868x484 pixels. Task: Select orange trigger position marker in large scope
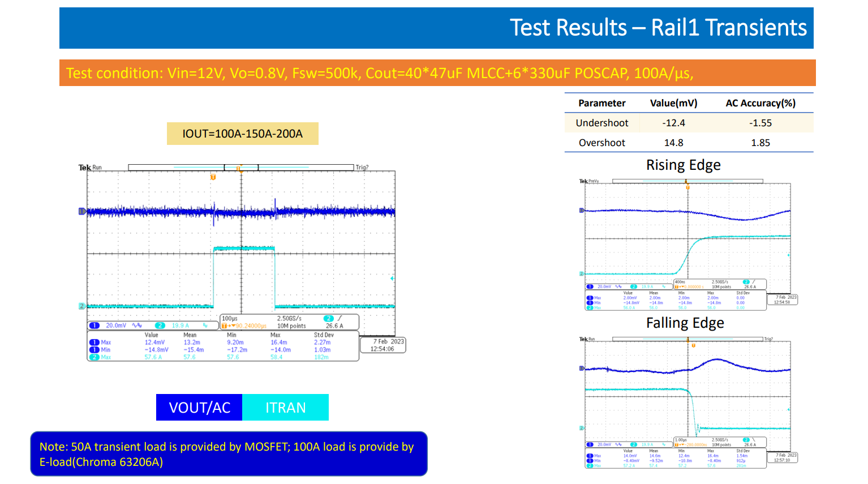tap(213, 177)
